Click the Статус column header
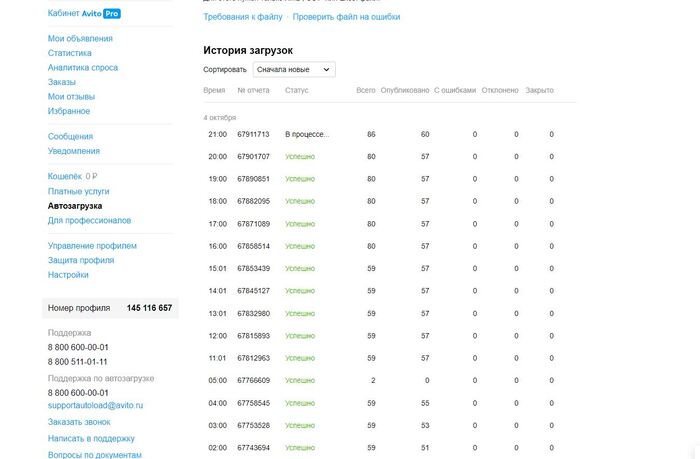 (297, 90)
